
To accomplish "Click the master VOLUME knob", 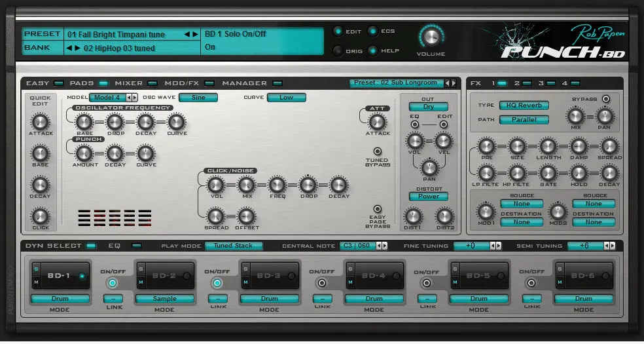I will point(431,37).
